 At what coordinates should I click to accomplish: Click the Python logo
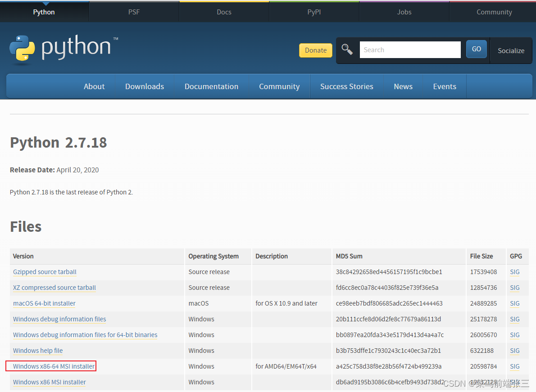(x=64, y=50)
